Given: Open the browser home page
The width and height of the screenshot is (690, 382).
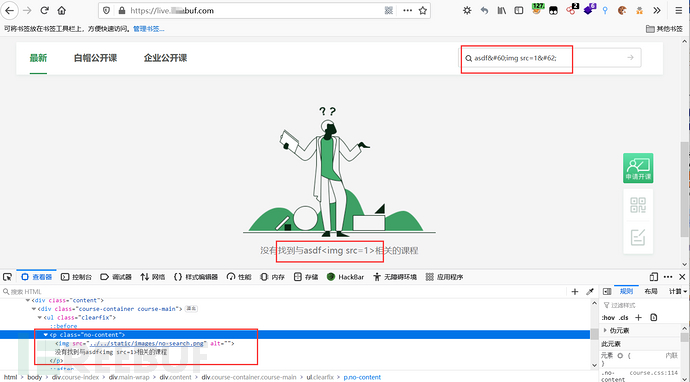Looking at the screenshot, I should coord(62,11).
